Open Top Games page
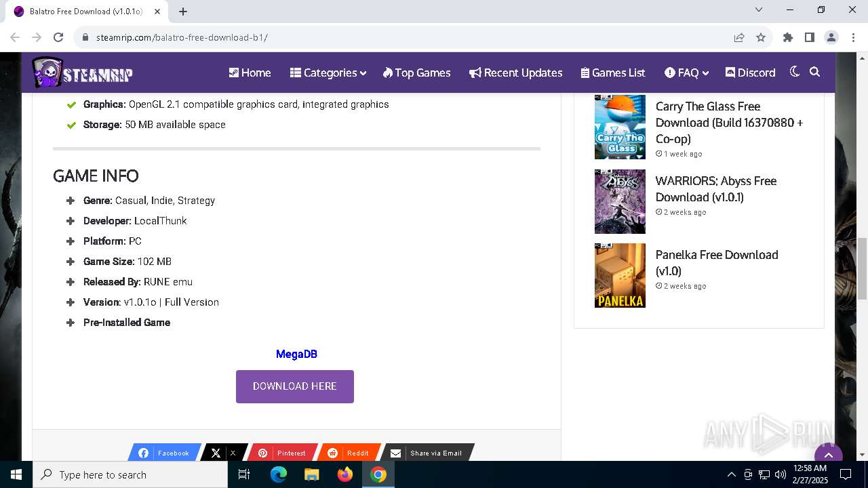This screenshot has width=868, height=488. (416, 73)
